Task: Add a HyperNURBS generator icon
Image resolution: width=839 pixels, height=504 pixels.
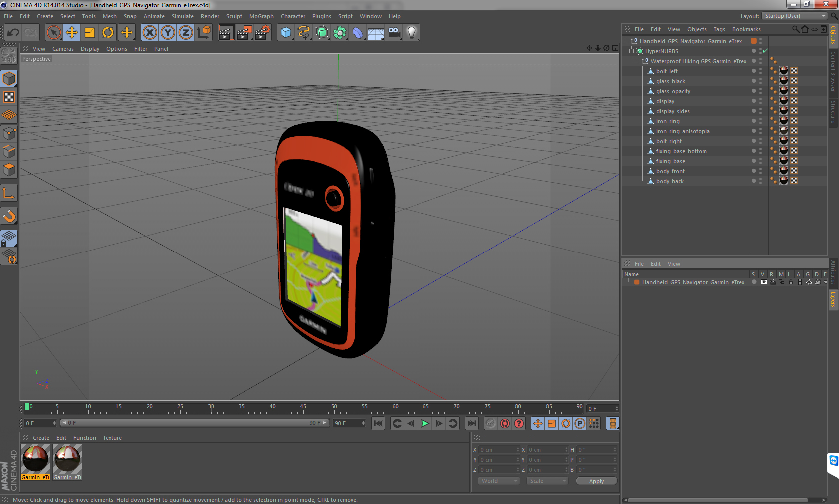Action: (322, 33)
